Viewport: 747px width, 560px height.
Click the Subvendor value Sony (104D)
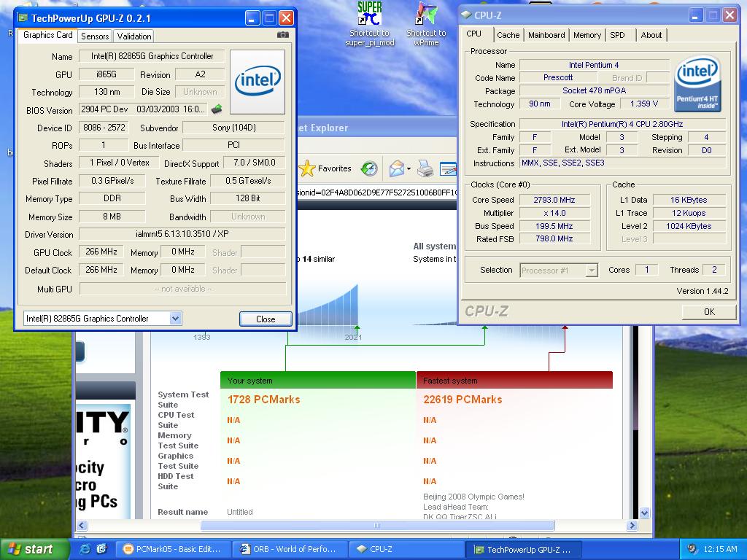[x=234, y=128]
